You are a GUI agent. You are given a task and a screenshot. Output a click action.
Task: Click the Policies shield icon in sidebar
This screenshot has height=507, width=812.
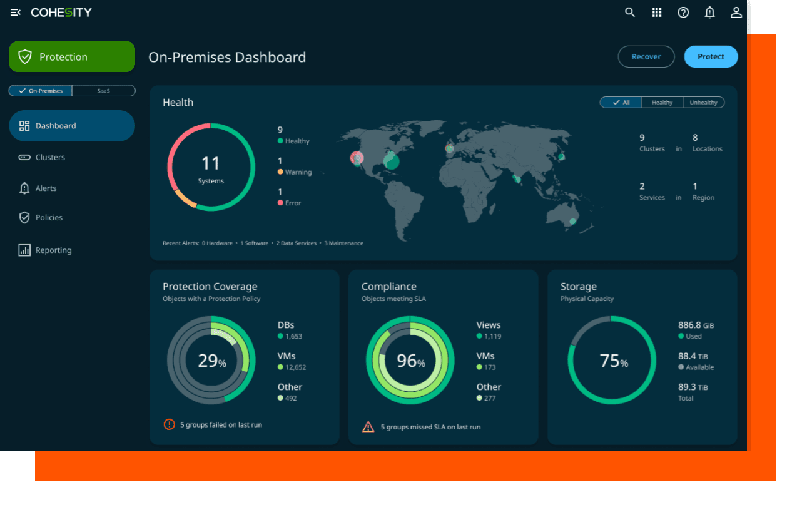pos(24,218)
